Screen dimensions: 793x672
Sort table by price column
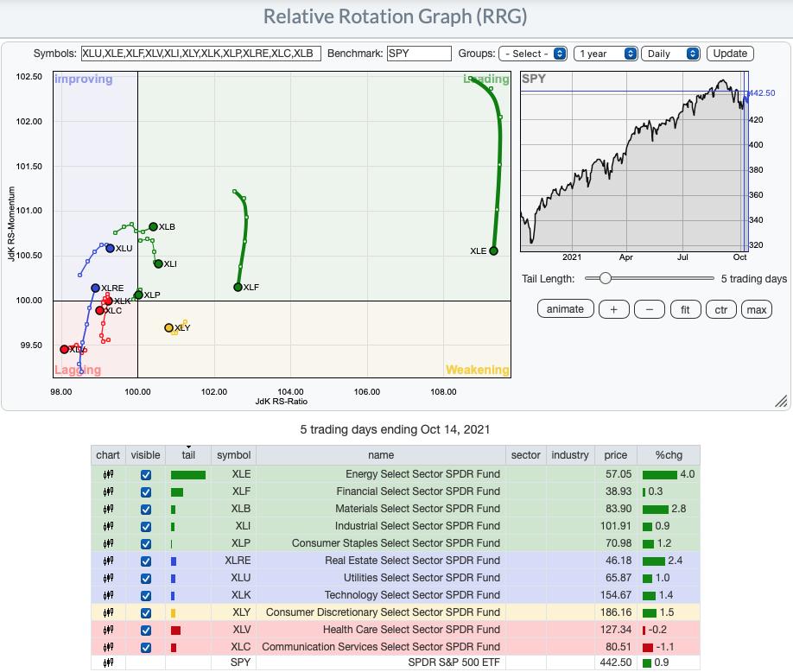[616, 455]
